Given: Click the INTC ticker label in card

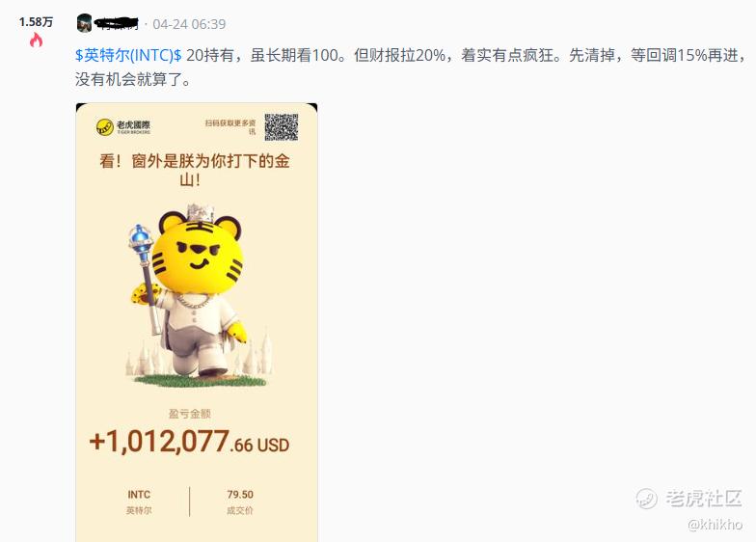Looking at the screenshot, I should [139, 495].
